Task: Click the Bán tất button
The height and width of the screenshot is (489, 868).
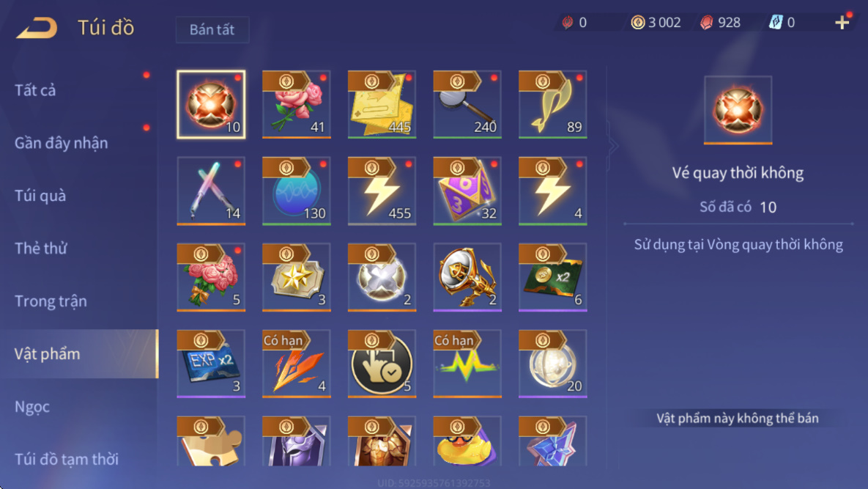Action: tap(212, 29)
